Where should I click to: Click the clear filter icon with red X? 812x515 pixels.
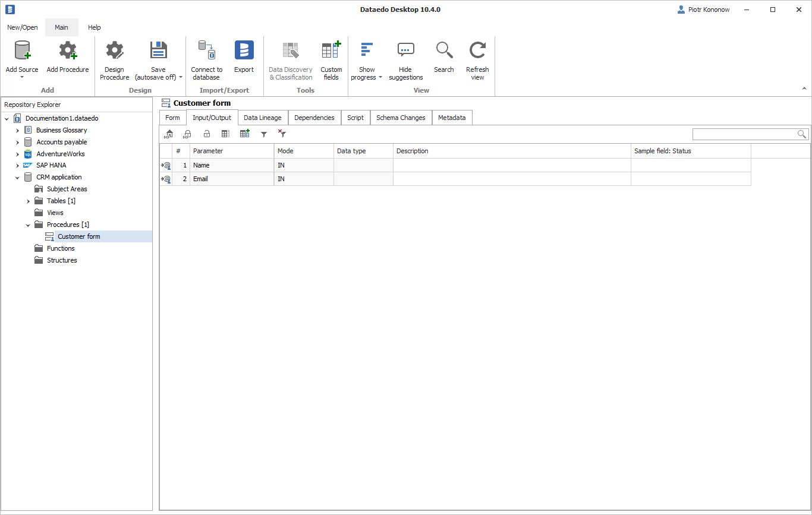(282, 134)
